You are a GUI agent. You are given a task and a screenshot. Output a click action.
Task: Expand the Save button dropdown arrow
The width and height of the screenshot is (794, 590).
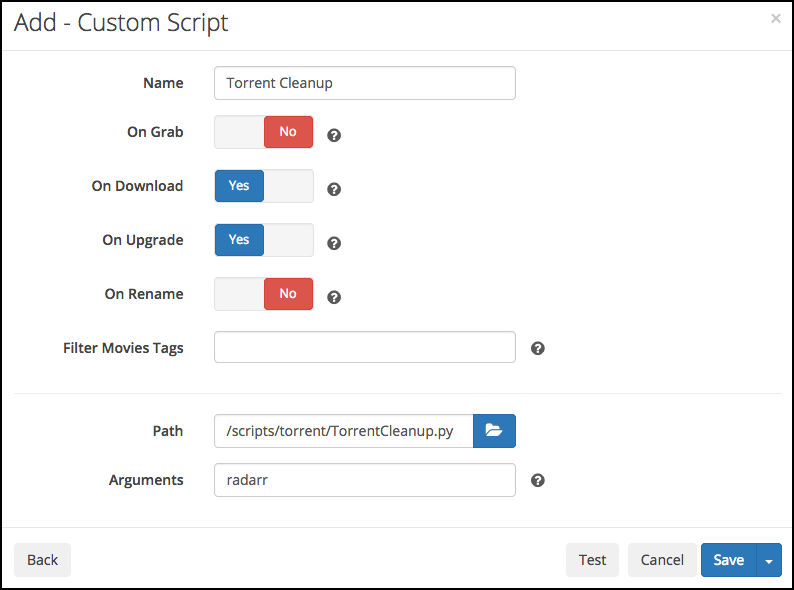coord(769,560)
